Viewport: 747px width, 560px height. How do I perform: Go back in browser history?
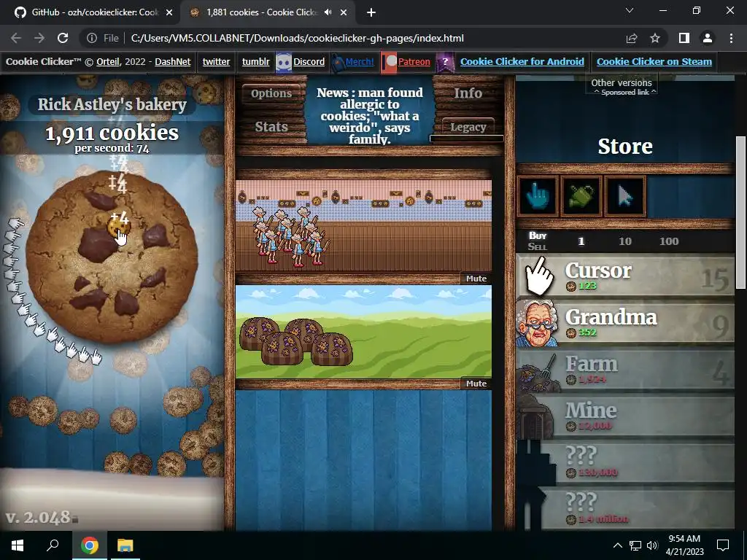pos(16,38)
